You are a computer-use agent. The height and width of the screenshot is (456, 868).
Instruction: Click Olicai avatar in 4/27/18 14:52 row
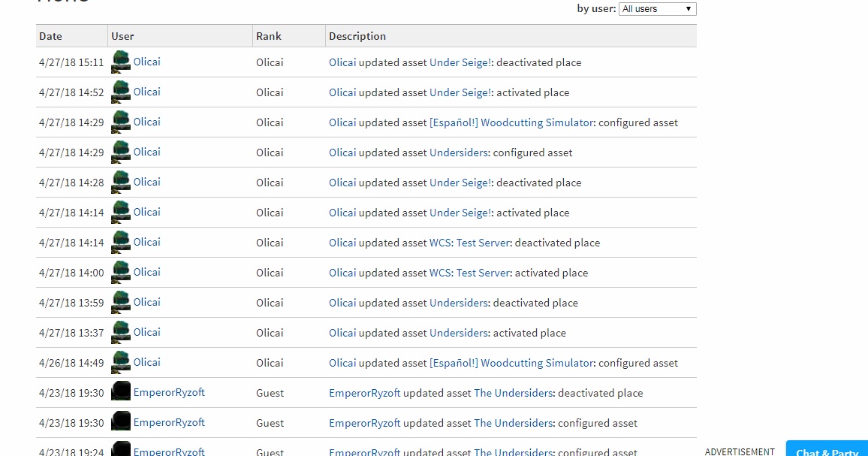point(121,92)
